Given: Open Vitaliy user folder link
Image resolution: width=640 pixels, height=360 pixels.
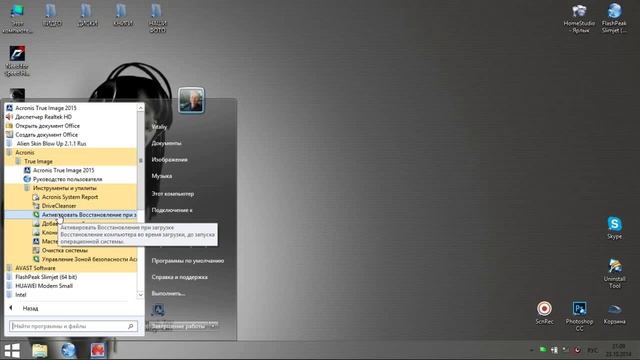Looking at the screenshot, I should [159, 127].
